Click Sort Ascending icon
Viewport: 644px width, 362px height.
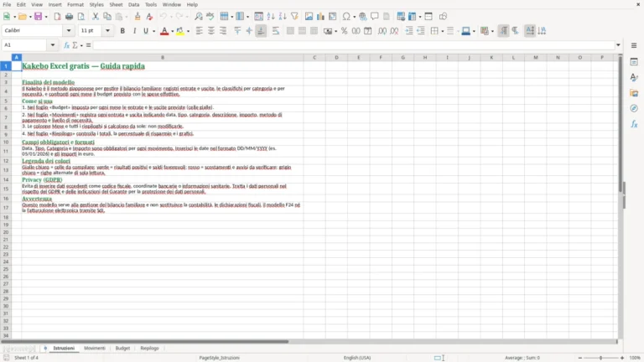[271, 17]
